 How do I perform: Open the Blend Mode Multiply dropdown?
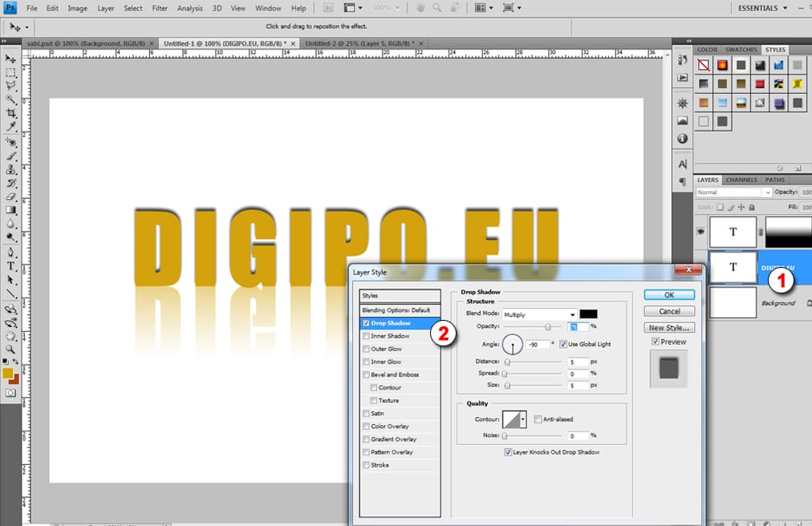(539, 314)
